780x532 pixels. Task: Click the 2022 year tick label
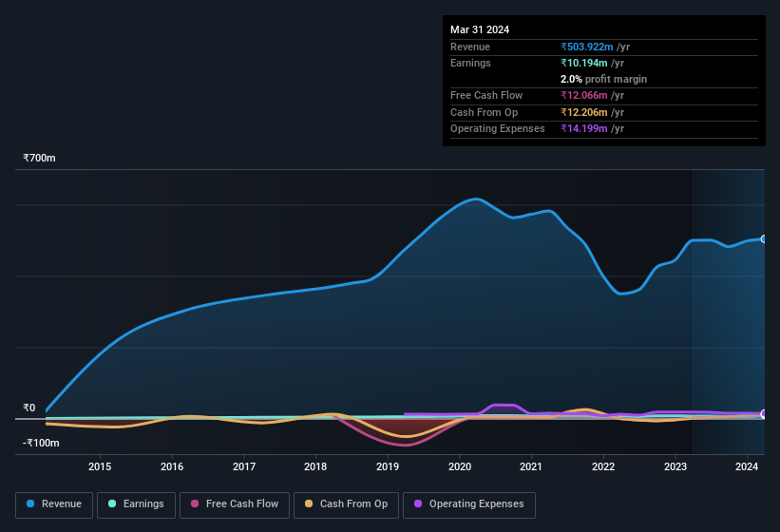pos(603,466)
